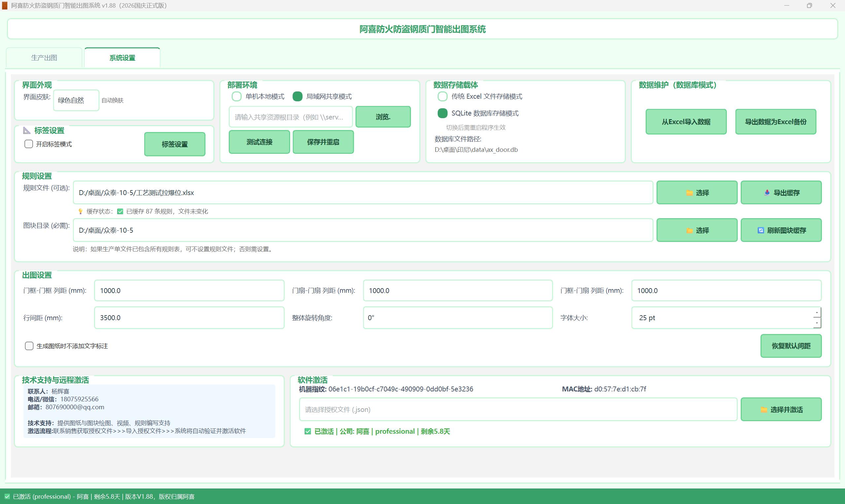845x504 pixels.
Task: Click folder icon 选择 for 规则文件
Action: tap(697, 192)
